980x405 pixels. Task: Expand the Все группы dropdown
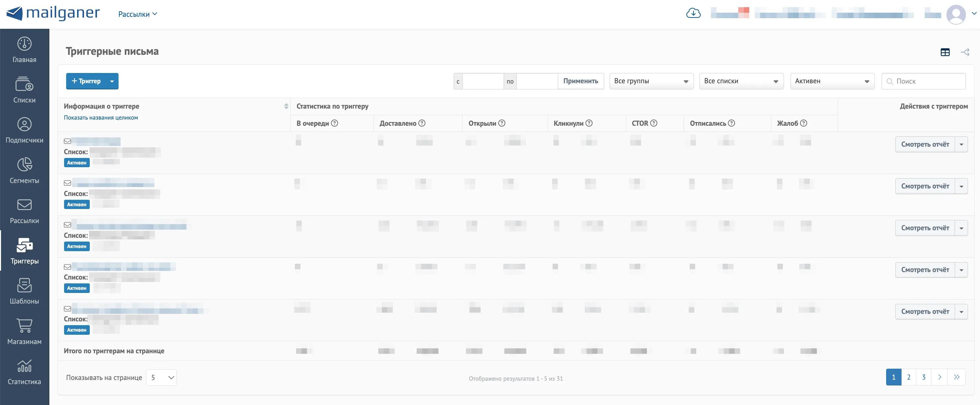coord(651,81)
